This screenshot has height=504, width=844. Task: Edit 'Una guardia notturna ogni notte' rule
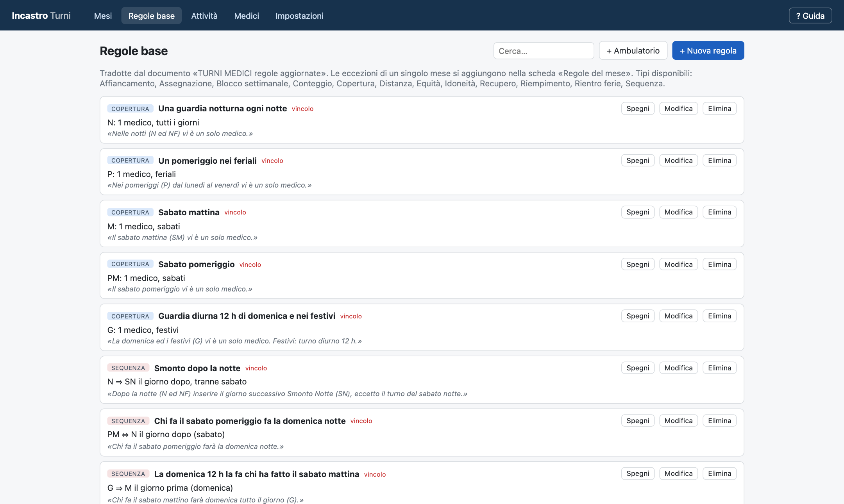click(x=678, y=109)
